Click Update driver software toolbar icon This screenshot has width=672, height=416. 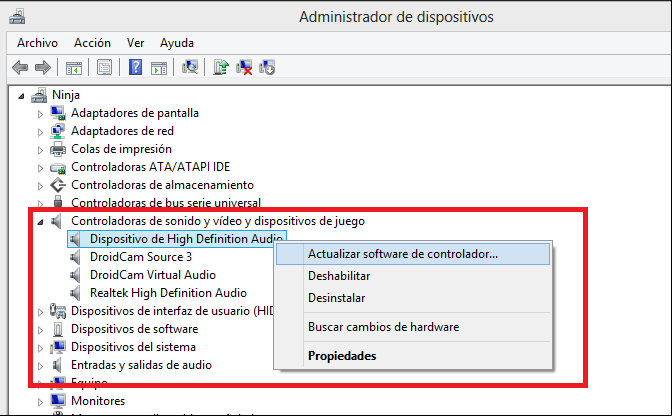(x=221, y=67)
